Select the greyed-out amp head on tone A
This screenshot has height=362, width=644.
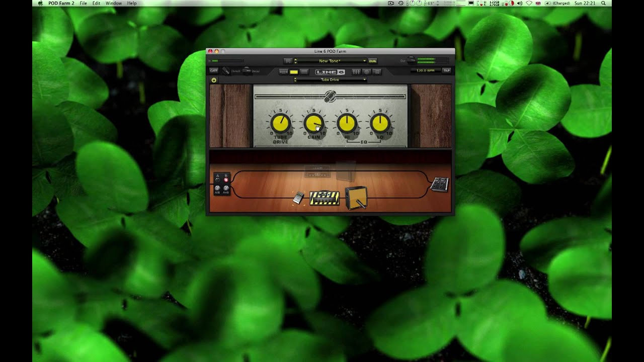point(317,171)
